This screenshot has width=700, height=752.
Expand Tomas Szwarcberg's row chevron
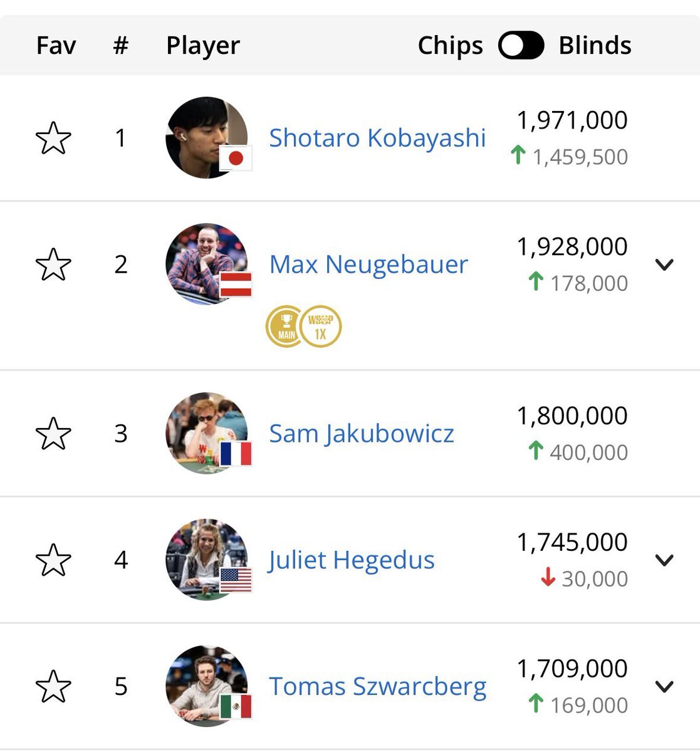pyautogui.click(x=664, y=686)
